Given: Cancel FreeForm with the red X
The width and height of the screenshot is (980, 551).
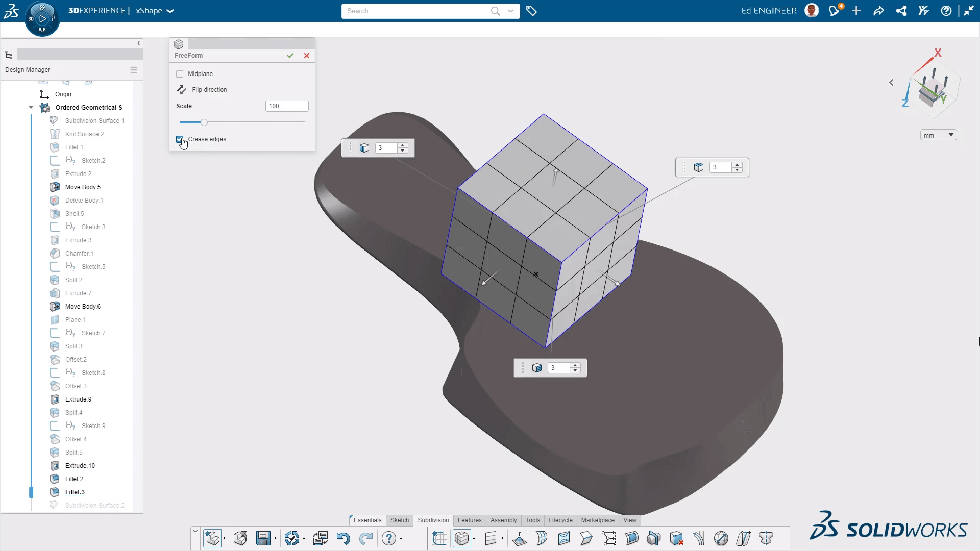Looking at the screenshot, I should (307, 56).
